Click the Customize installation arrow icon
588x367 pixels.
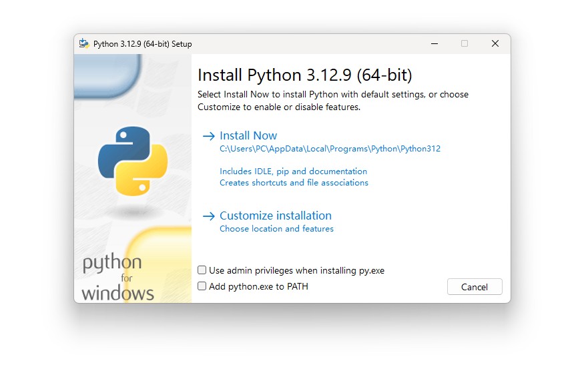point(209,216)
